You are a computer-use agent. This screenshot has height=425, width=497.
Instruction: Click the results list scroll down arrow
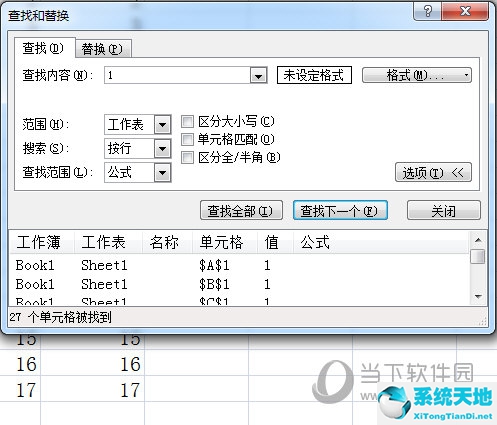478,296
